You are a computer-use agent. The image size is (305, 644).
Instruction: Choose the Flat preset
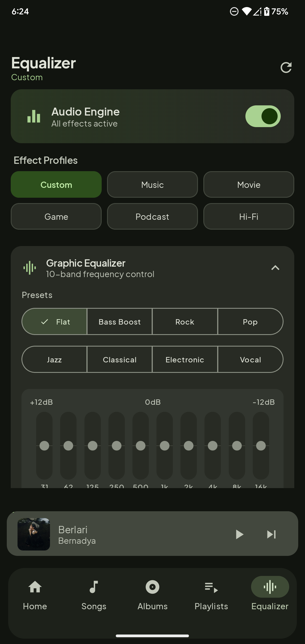coord(55,321)
